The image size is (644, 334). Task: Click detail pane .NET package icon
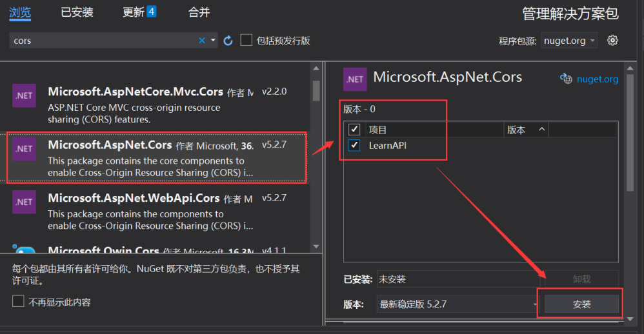(355, 79)
